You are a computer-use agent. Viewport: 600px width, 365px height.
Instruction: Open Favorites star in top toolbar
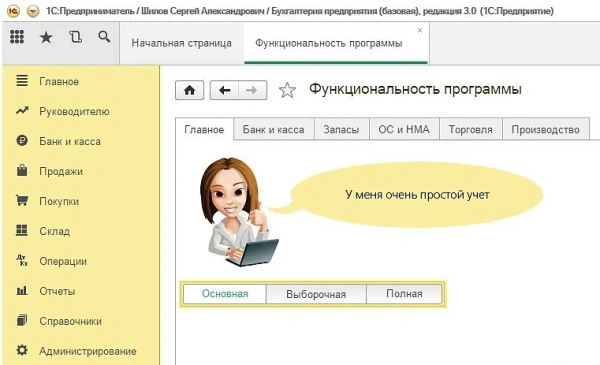46,37
